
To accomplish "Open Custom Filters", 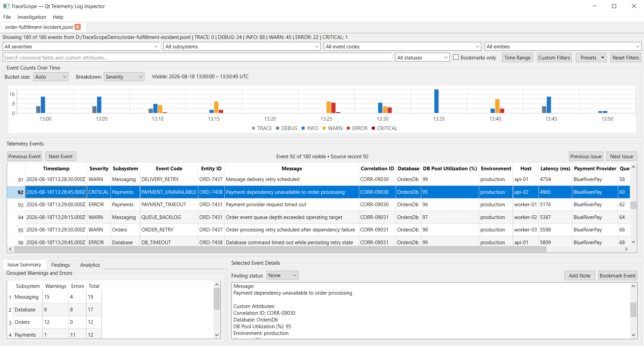I will (554, 57).
